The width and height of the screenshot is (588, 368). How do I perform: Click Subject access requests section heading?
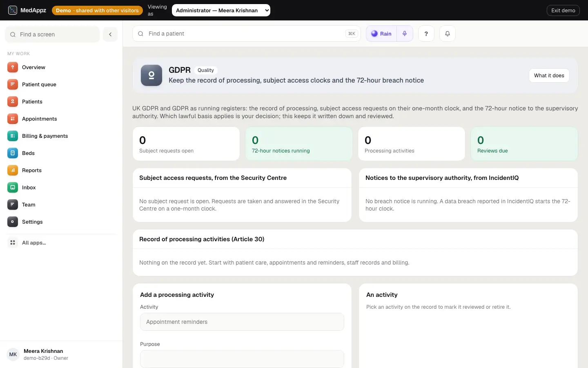[x=213, y=178]
